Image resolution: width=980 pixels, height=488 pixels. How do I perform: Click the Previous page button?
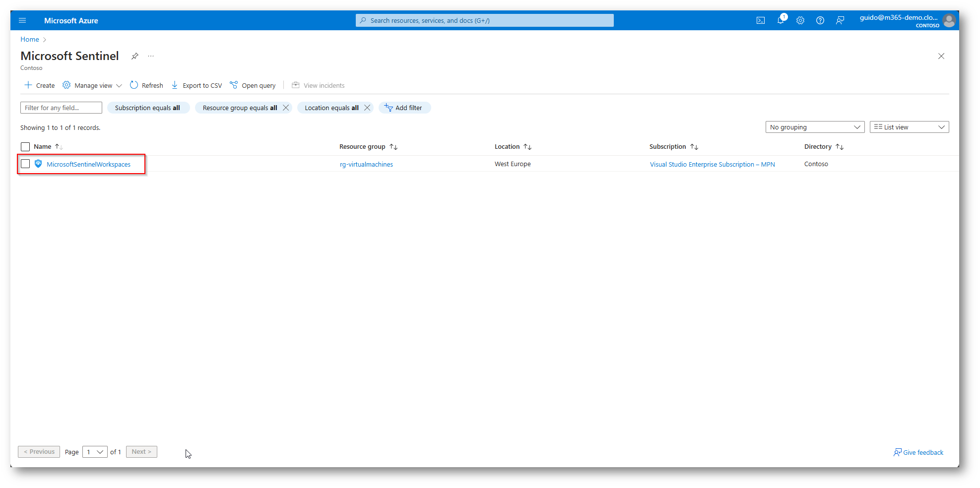coord(39,452)
